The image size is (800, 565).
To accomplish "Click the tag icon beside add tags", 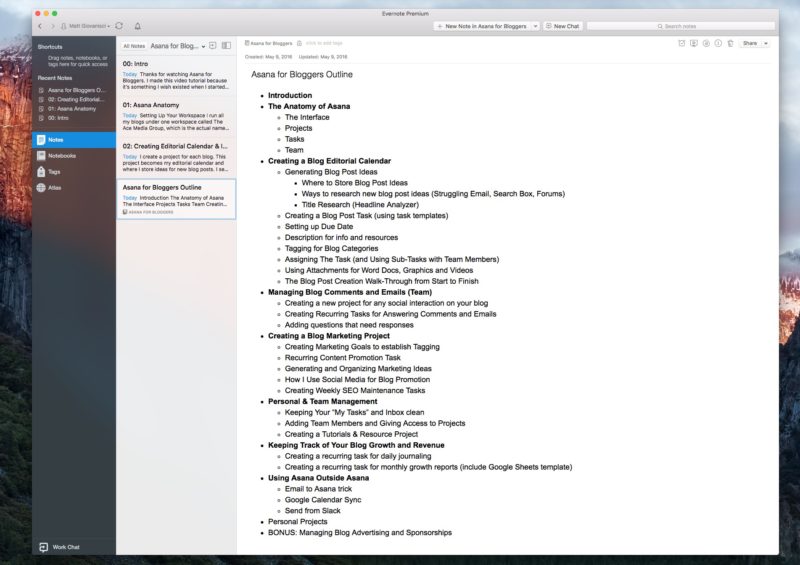I will [299, 43].
